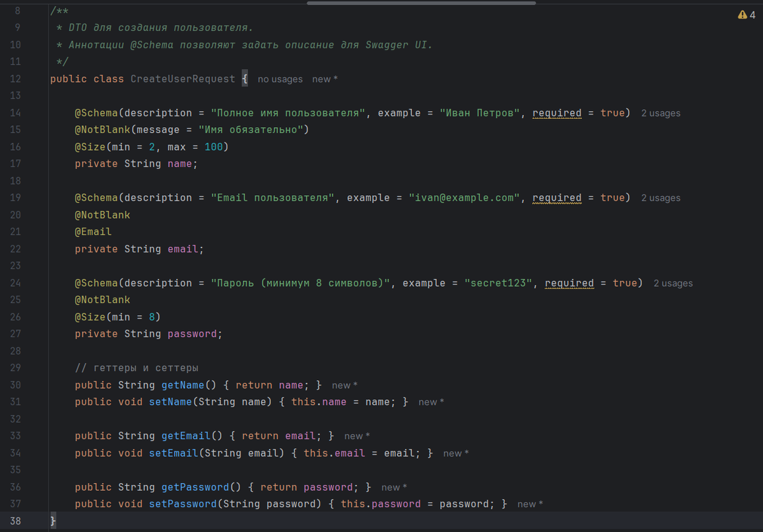Click the setPassword method name
The width and height of the screenshot is (763, 532).
[x=183, y=504]
